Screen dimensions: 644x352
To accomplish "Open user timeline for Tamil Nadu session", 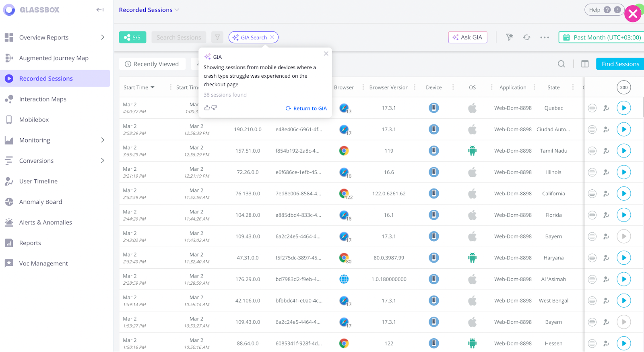I will pyautogui.click(x=606, y=151).
